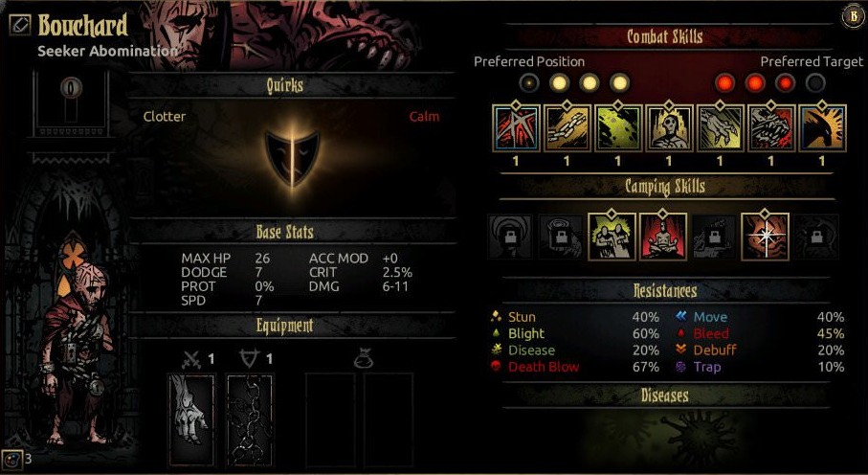
Task: Click the first empty trinket slot
Action: click(x=330, y=420)
